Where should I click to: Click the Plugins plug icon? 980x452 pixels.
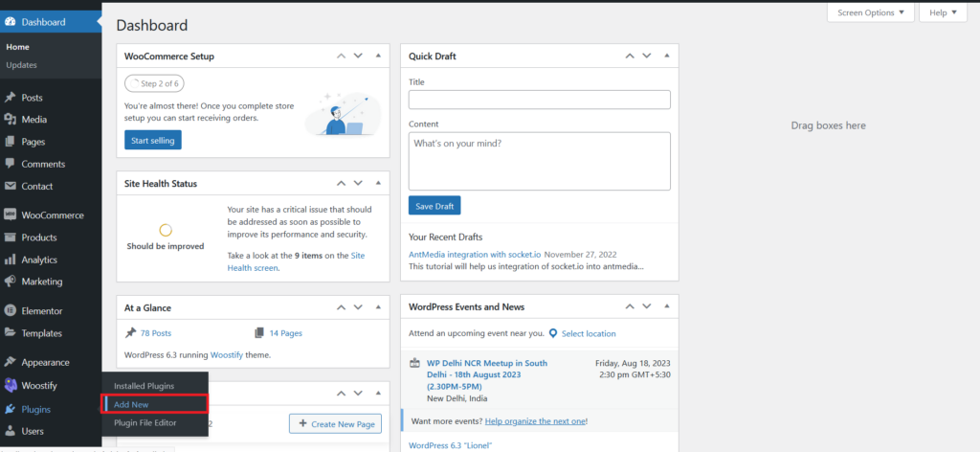coord(10,410)
